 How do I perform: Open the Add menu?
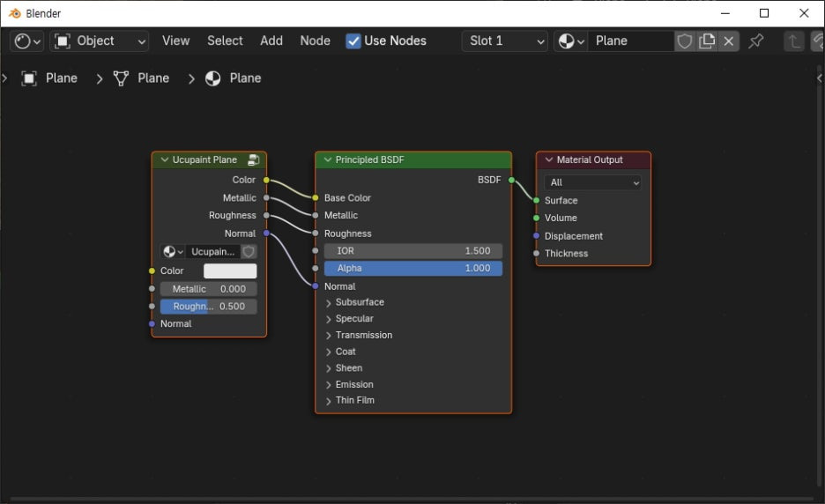(271, 41)
